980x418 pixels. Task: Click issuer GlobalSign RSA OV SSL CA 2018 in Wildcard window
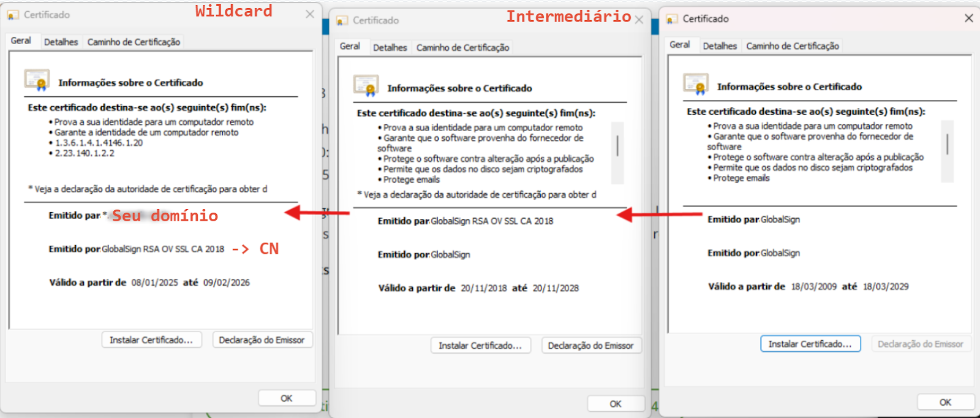[163, 249]
